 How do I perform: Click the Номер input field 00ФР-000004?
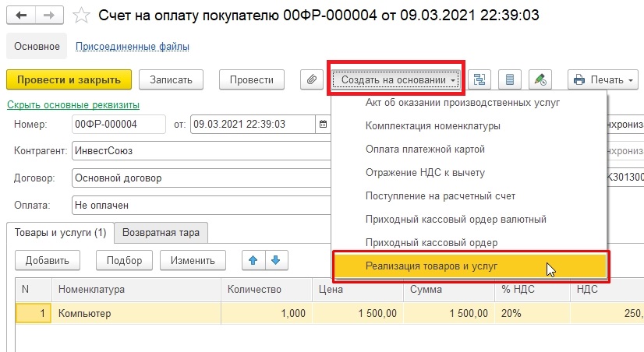click(x=119, y=125)
